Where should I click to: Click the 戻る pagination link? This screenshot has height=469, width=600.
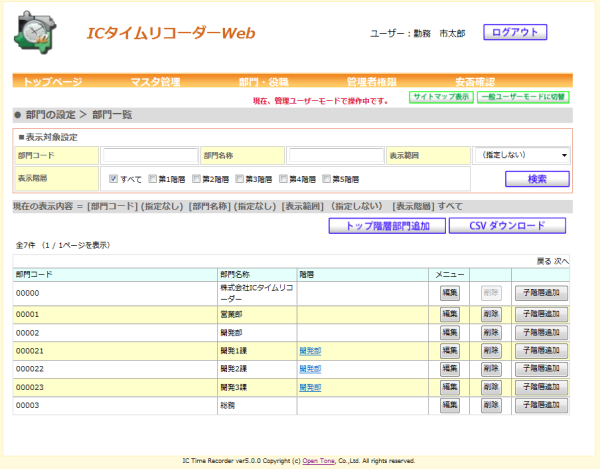click(x=544, y=261)
